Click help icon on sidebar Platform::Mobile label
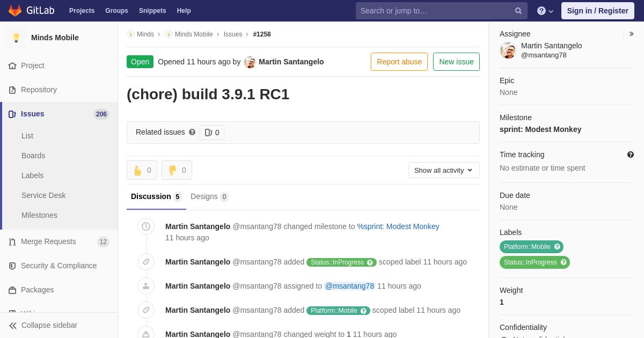 tap(557, 247)
